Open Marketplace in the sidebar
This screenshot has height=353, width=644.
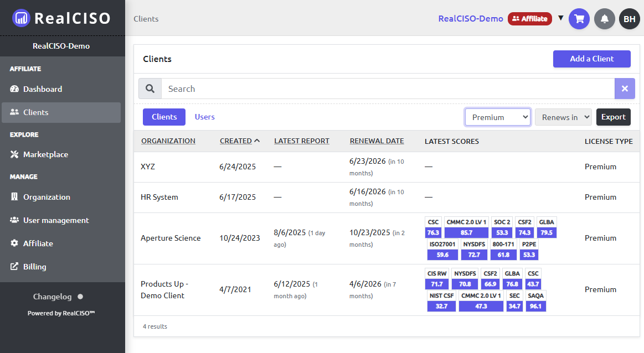tap(45, 154)
